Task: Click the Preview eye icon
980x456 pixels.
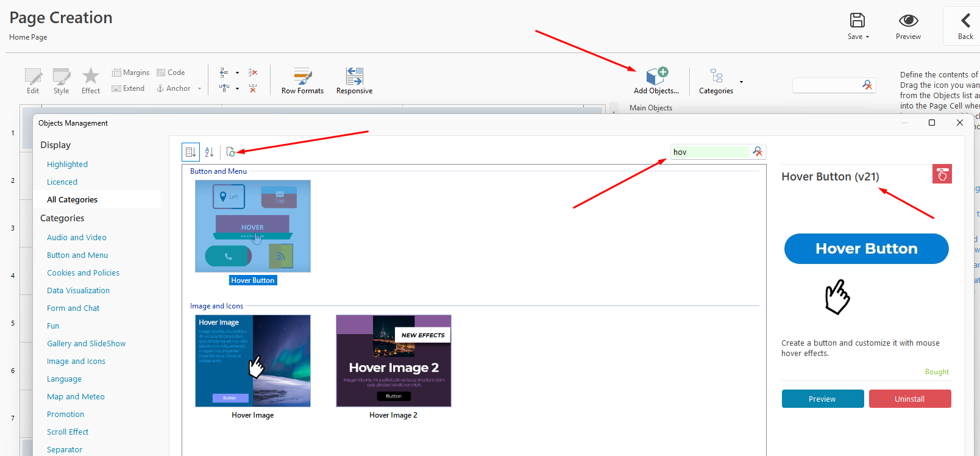Action: coord(908,21)
